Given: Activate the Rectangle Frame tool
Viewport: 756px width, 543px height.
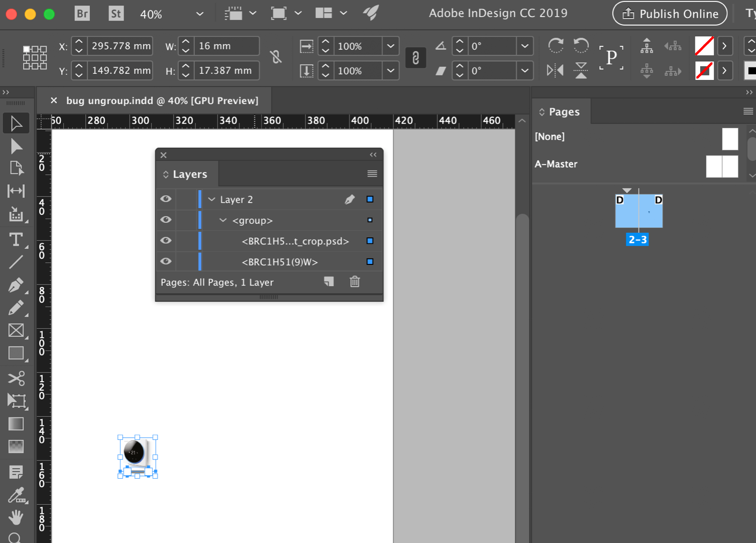Looking at the screenshot, I should coord(17,330).
